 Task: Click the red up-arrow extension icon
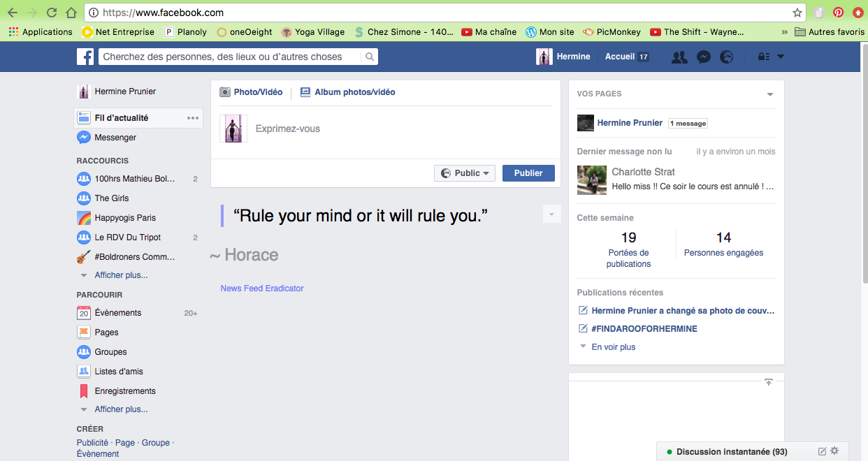tap(858, 13)
